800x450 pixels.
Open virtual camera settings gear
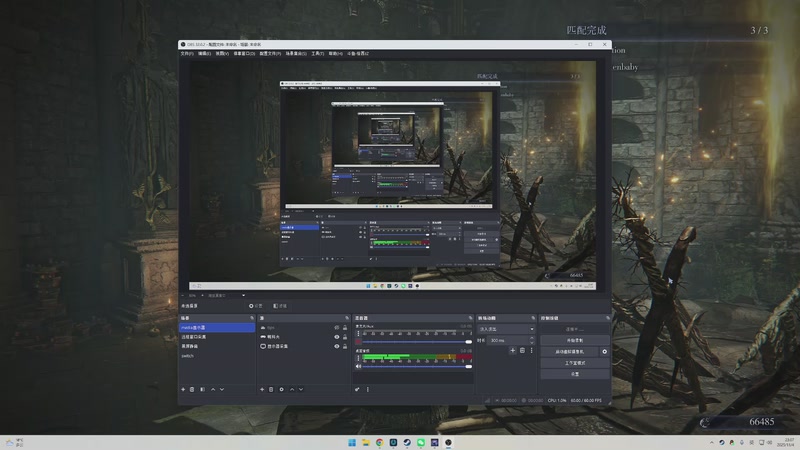point(604,352)
